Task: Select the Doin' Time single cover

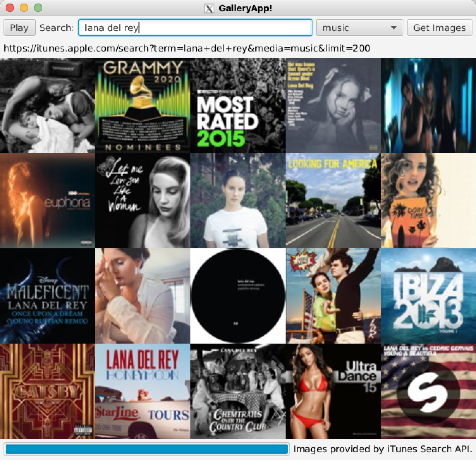Action: (428, 201)
